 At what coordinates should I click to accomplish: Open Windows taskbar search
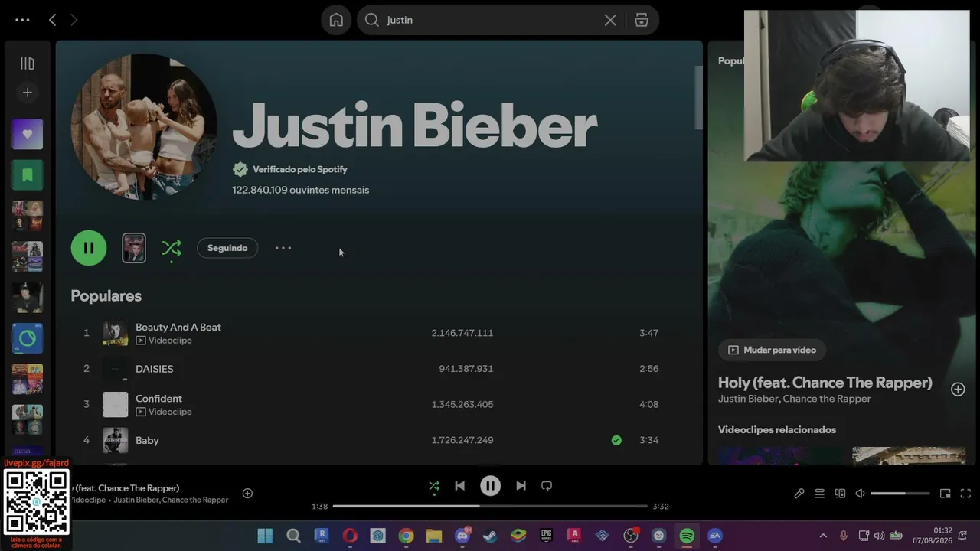click(x=293, y=536)
